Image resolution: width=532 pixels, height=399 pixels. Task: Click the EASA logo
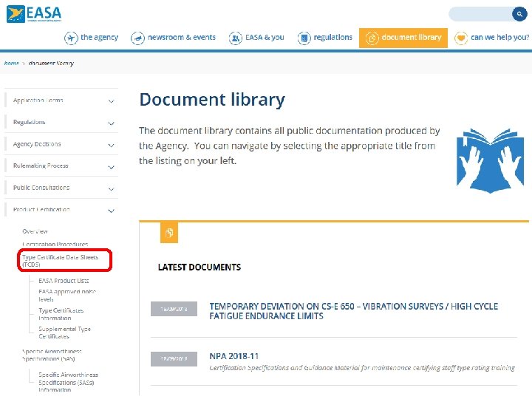(34, 14)
